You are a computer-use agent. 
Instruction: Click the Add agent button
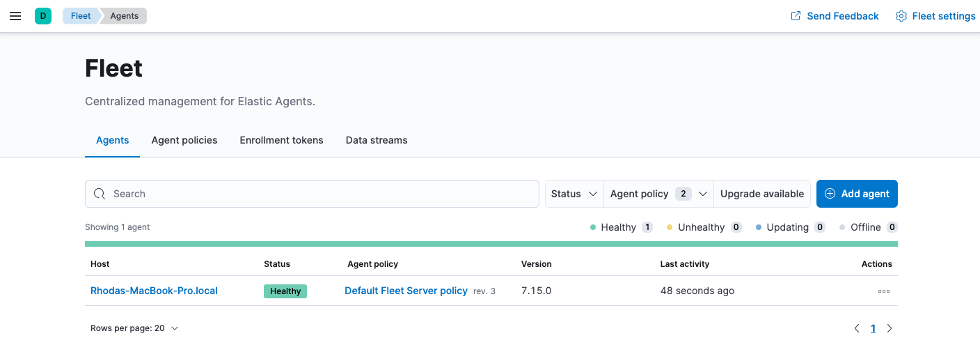coord(857,194)
